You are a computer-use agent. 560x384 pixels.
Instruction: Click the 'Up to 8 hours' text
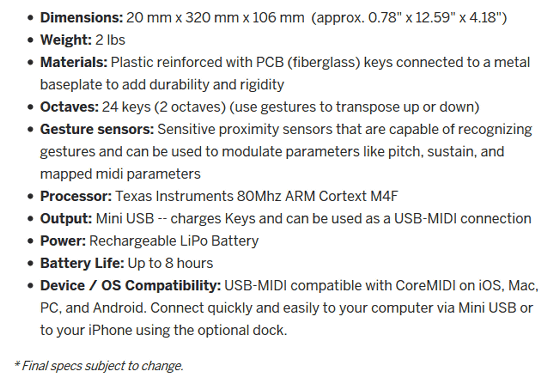pyautogui.click(x=170, y=263)
